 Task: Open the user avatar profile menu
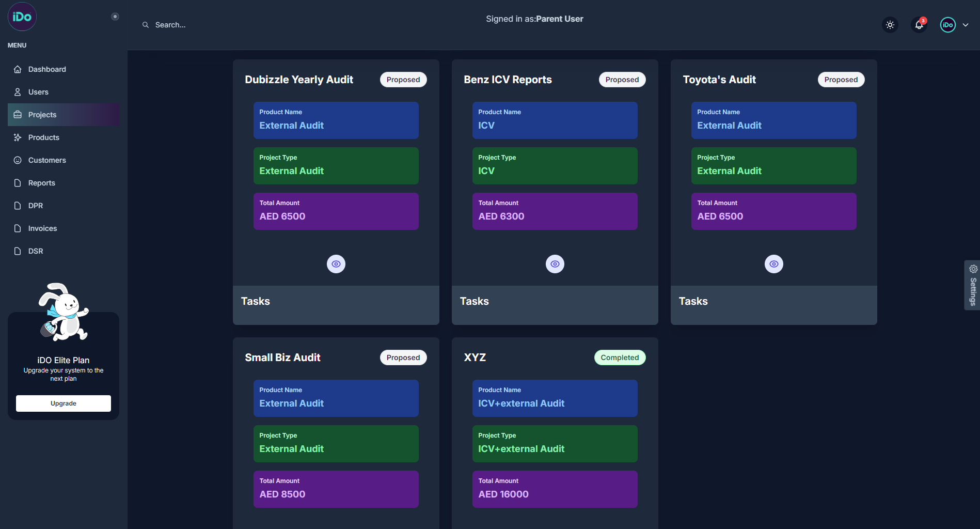947,25
